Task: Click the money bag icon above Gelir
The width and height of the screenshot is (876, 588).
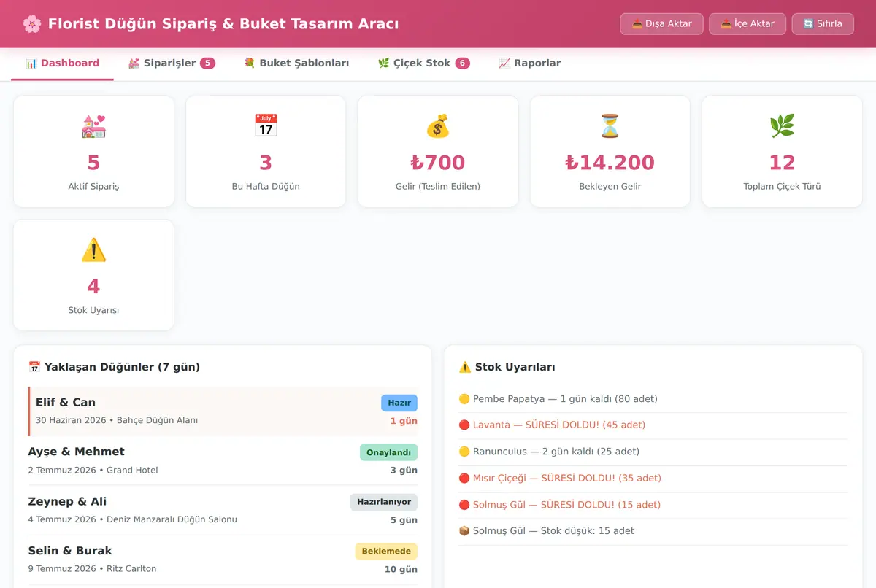Action: coord(438,126)
